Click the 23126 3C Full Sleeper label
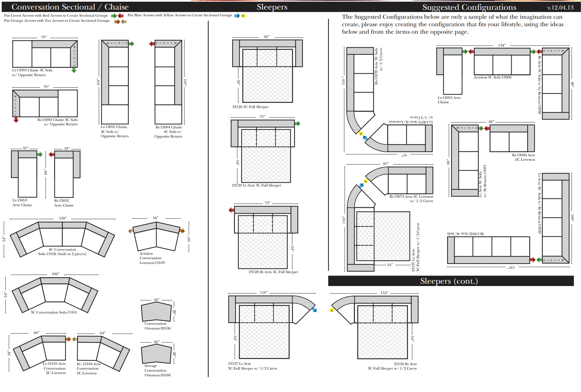Viewport: 581px width, 392px height. 250,107
